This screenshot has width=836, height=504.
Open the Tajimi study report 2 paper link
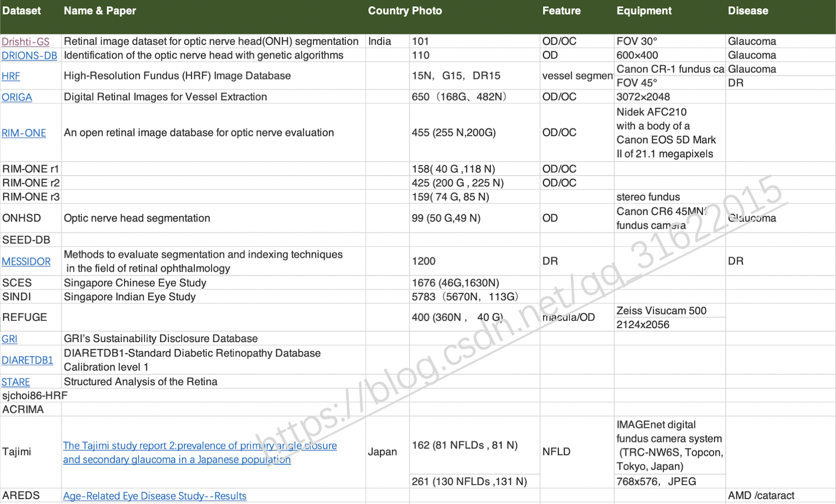[200, 452]
